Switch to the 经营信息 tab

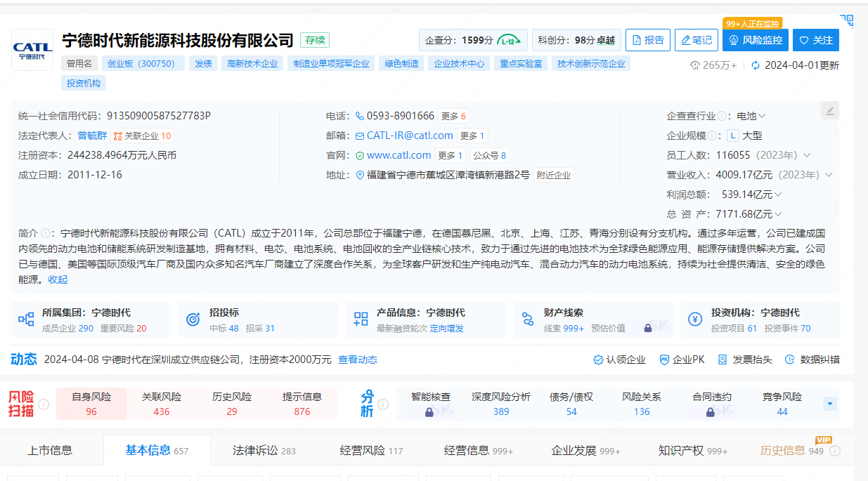[479, 451]
